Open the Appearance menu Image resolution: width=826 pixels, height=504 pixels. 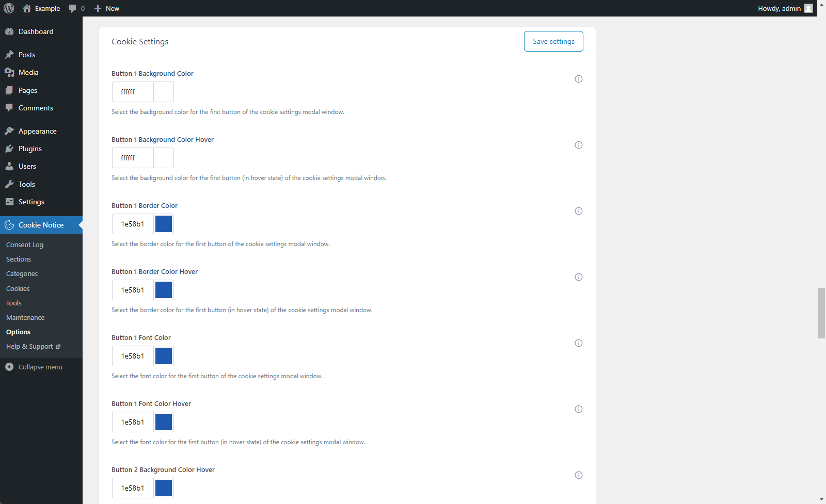(37, 131)
